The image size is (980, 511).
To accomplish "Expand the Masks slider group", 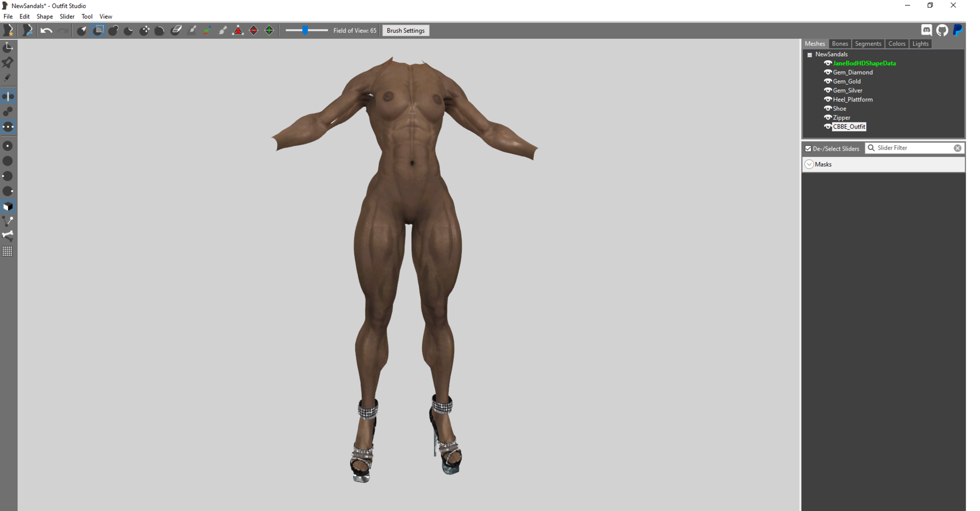I will point(809,164).
